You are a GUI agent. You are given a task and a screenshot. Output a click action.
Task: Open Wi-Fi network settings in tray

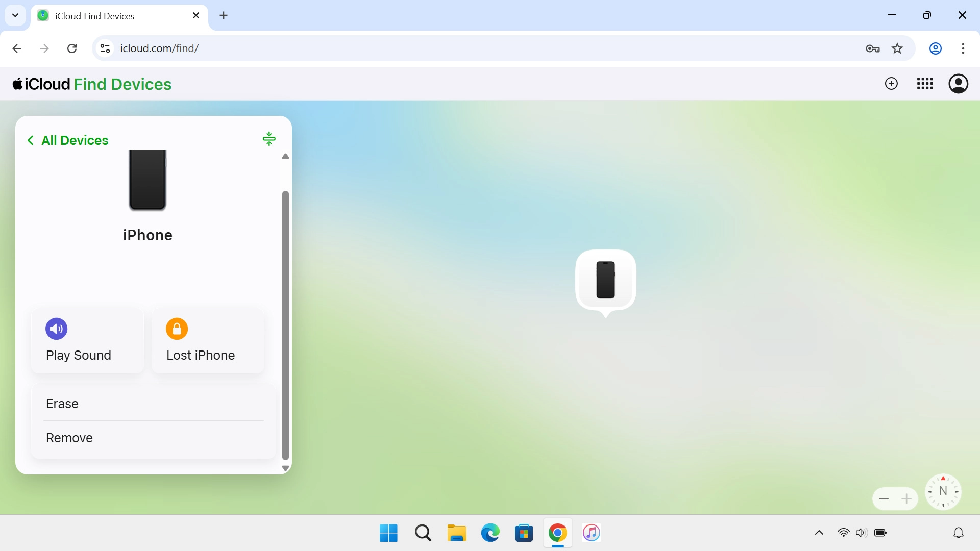(x=844, y=533)
